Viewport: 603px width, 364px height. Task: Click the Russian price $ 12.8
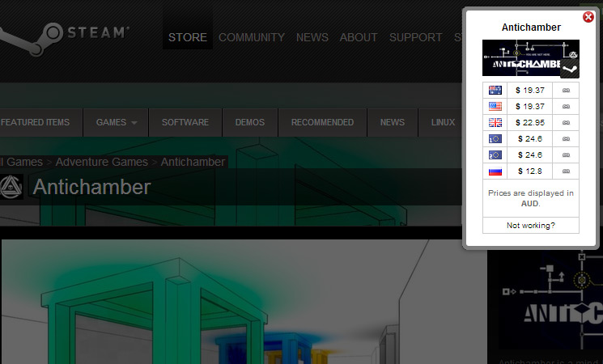[x=530, y=171]
